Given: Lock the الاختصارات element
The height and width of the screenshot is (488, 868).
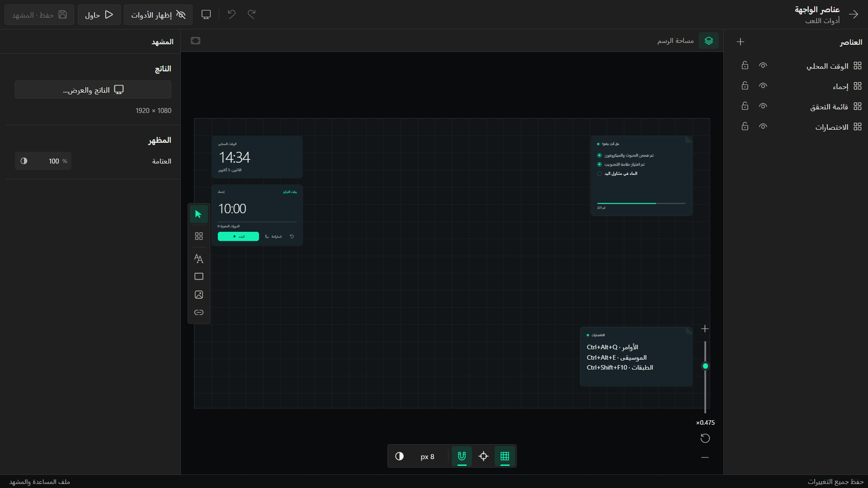Looking at the screenshot, I should click(745, 127).
